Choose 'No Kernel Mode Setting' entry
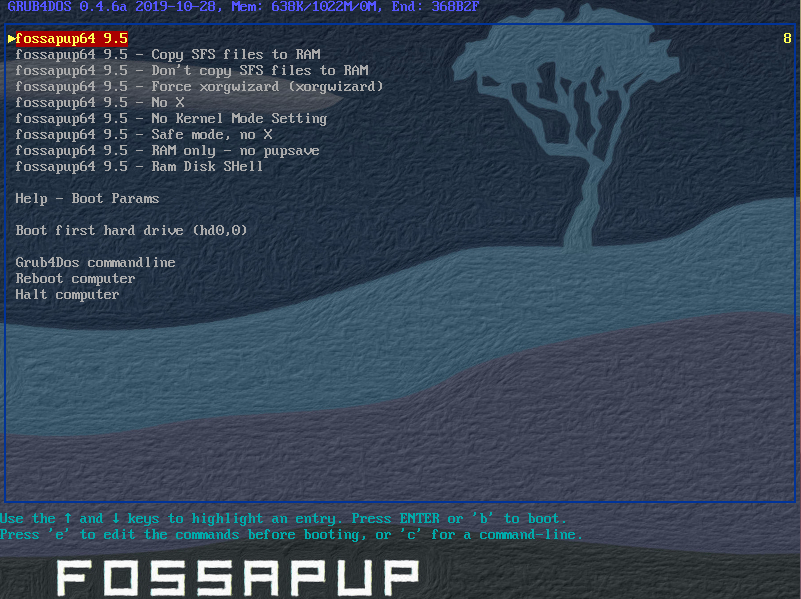 tap(171, 118)
